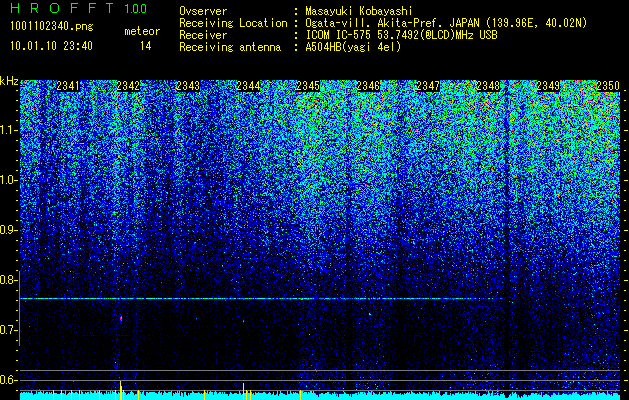Click the yellow spike below 2344
Image resolution: width=629 pixels, height=400 pixels.
pyautogui.click(x=243, y=391)
